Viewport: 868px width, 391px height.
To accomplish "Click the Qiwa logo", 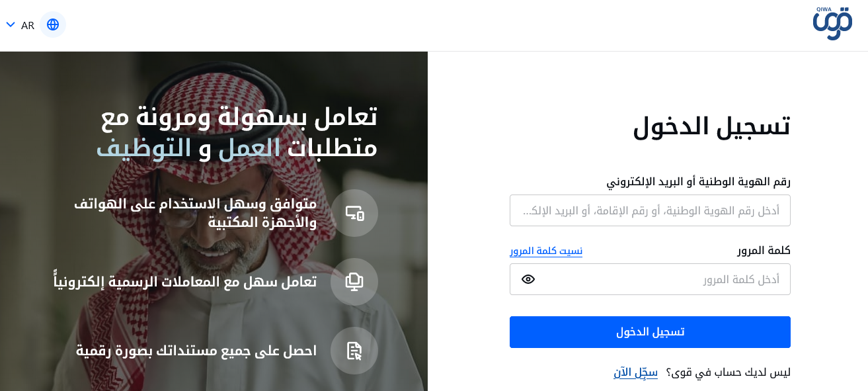I will pos(832,25).
